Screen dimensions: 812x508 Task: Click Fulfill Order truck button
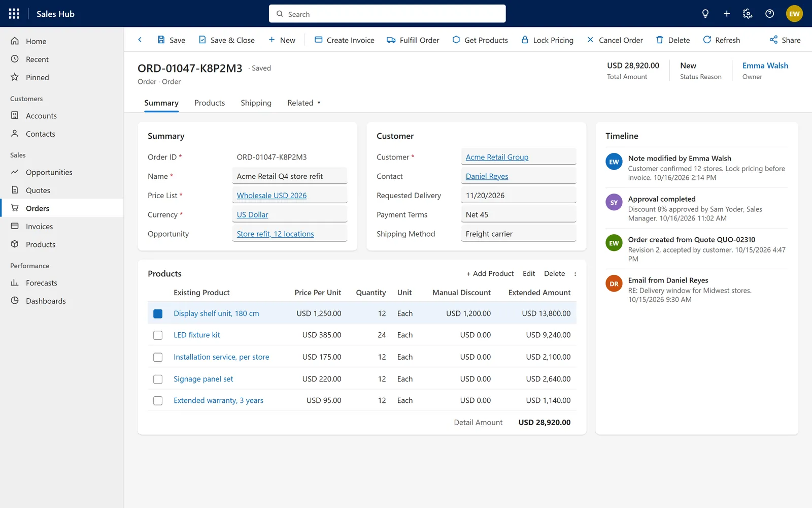[413, 40]
